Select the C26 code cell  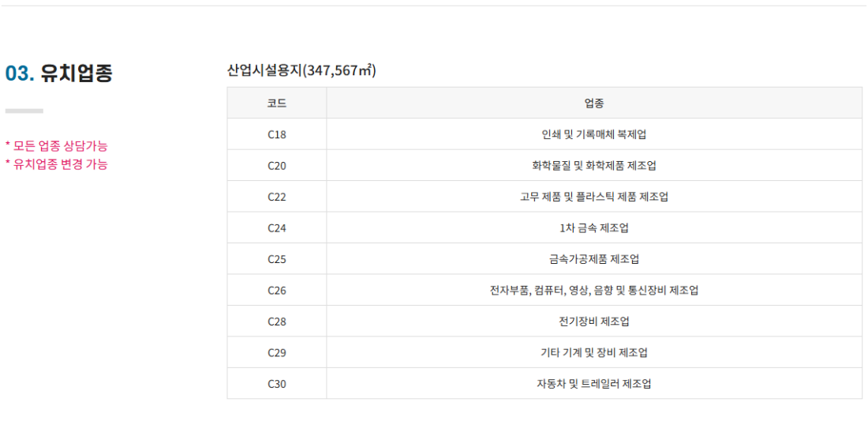click(277, 290)
